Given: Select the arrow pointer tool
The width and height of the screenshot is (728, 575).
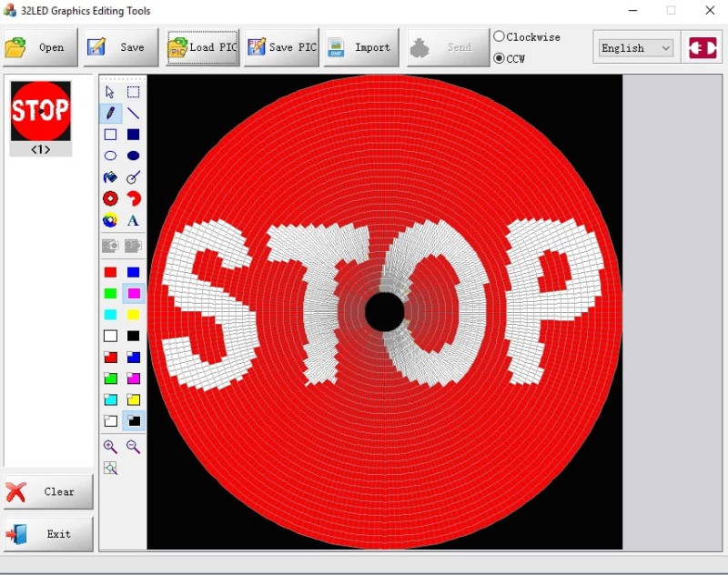Looking at the screenshot, I should pyautogui.click(x=110, y=92).
